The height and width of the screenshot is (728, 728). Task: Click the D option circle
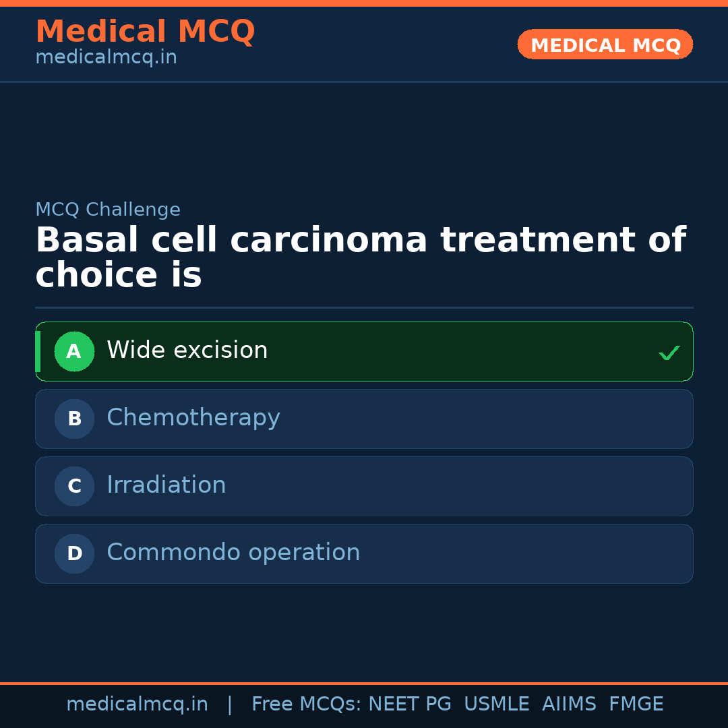74,553
